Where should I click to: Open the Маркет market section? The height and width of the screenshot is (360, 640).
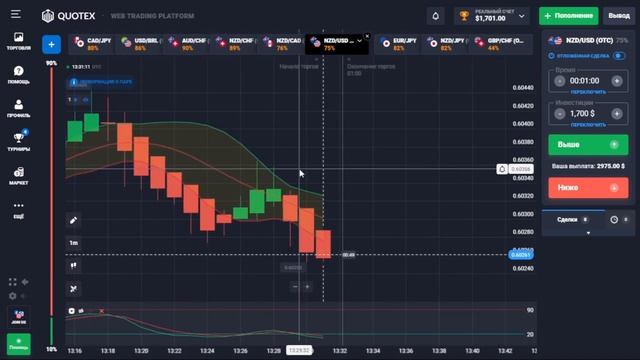pos(18,176)
